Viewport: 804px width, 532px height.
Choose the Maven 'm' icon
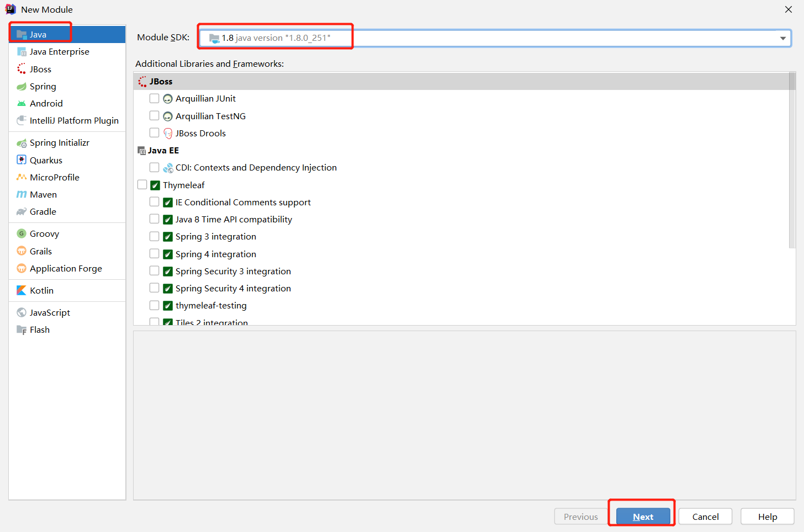(22, 195)
